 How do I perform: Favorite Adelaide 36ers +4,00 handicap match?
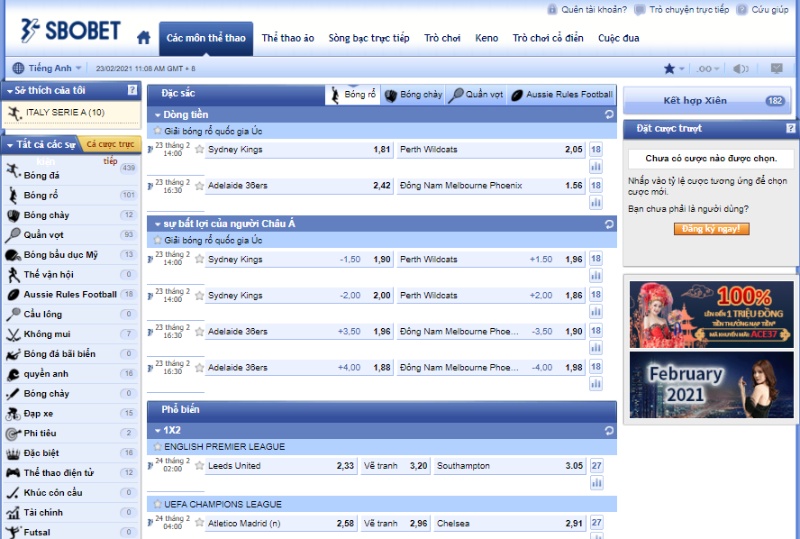pos(199,368)
